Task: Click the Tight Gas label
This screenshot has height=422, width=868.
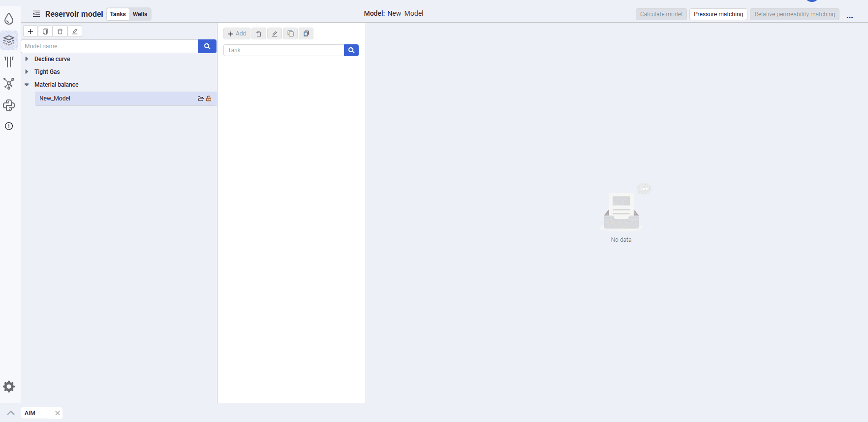Action: point(47,72)
